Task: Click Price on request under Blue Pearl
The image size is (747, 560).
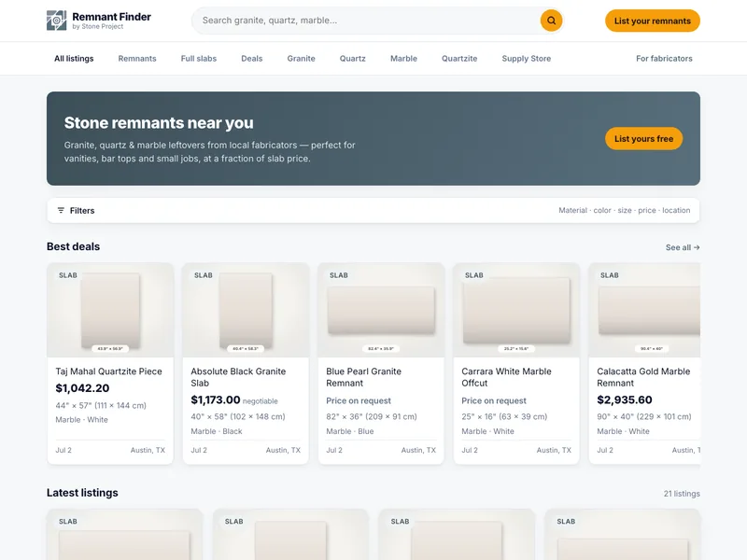Action: (359, 401)
